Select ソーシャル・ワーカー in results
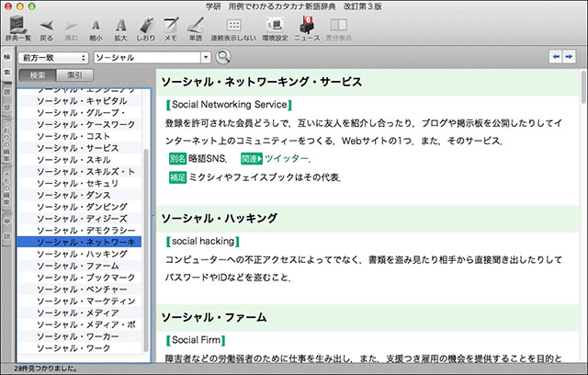This screenshot has width=588, height=375. tap(79, 336)
